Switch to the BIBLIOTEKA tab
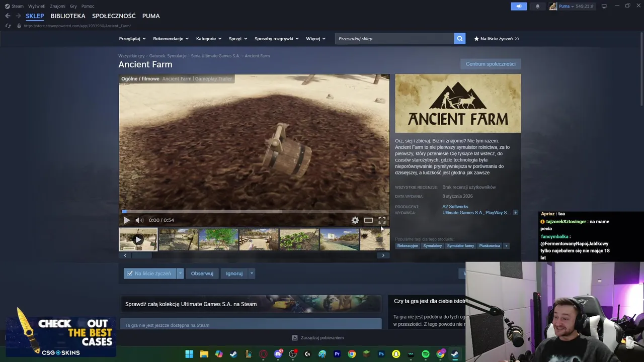The image size is (644, 362). pyautogui.click(x=68, y=16)
